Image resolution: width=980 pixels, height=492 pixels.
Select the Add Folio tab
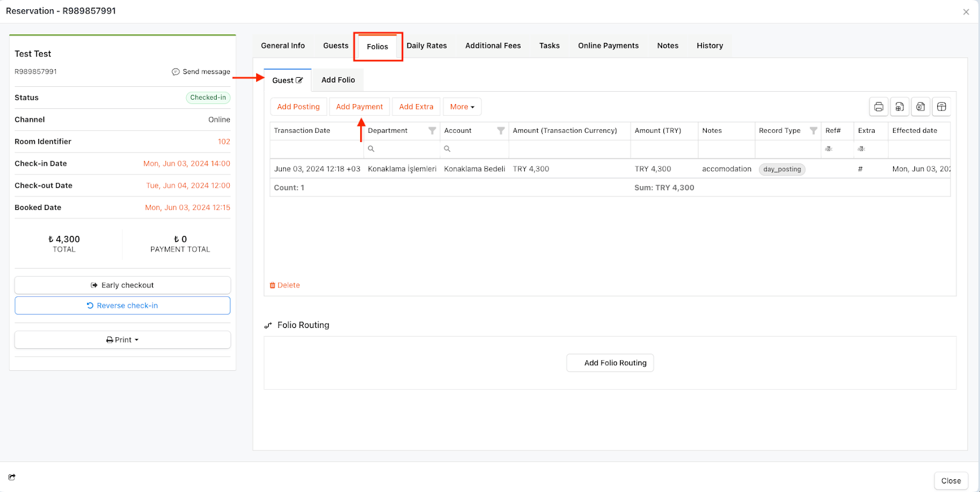coord(338,80)
